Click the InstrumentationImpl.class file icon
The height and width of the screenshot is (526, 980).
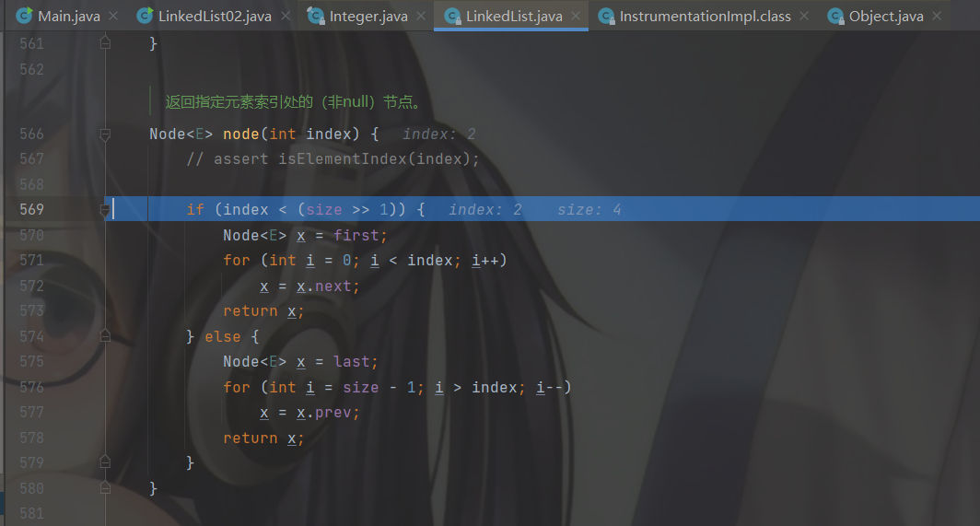pos(606,16)
